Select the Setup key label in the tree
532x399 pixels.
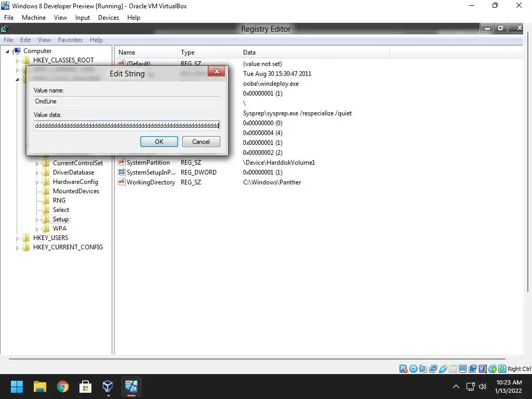pos(60,219)
